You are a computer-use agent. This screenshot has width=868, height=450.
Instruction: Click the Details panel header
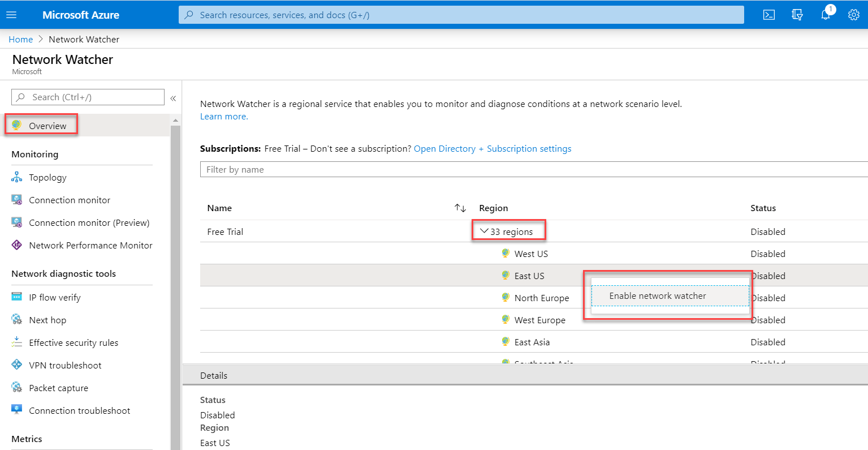click(525, 375)
